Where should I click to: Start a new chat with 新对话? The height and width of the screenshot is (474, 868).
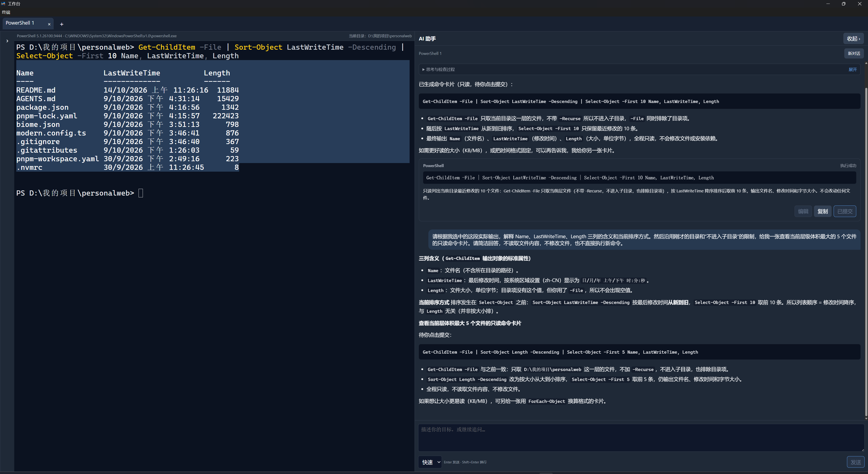[x=854, y=53]
